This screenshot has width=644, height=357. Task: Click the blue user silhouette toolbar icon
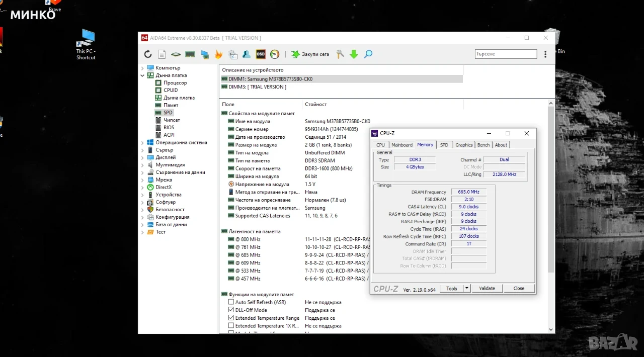(x=247, y=54)
